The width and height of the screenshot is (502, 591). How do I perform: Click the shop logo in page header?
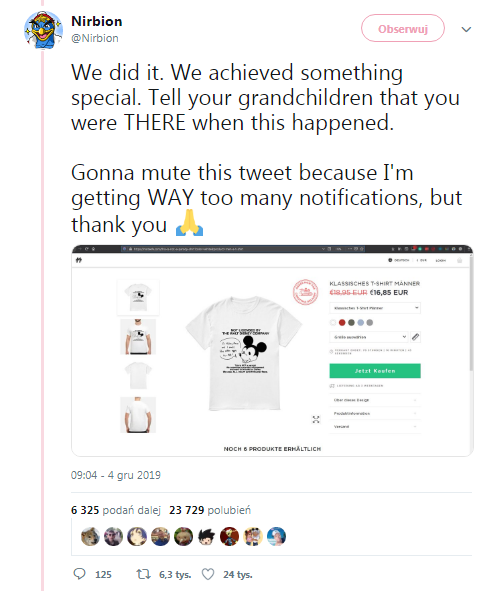click(79, 260)
